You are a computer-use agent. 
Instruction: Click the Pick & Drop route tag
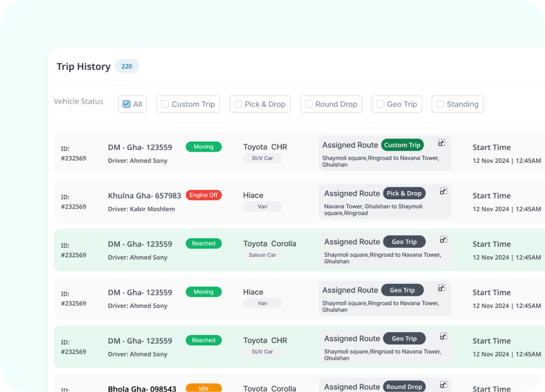(x=404, y=194)
